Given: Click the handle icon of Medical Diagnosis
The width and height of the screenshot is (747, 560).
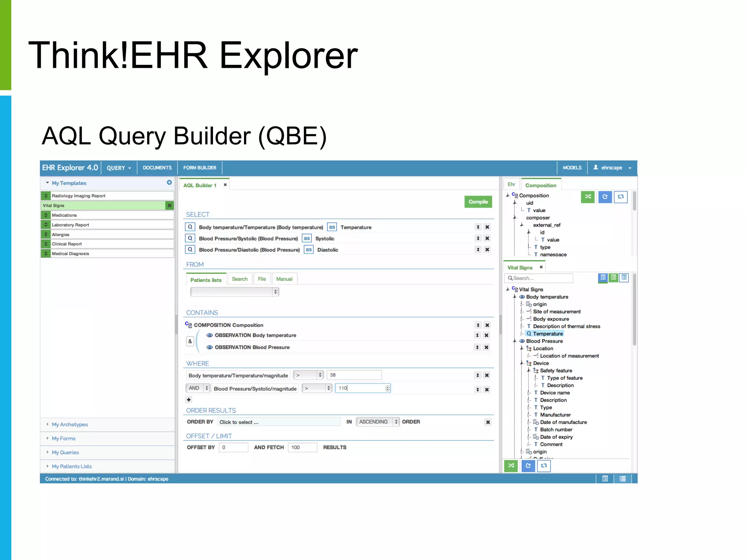Looking at the screenshot, I should click(x=46, y=253).
